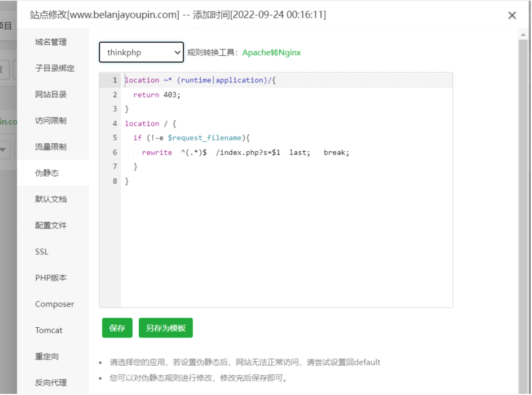Click code line 1 with location runtime|application
This screenshot has height=395, width=532.
coord(200,80)
